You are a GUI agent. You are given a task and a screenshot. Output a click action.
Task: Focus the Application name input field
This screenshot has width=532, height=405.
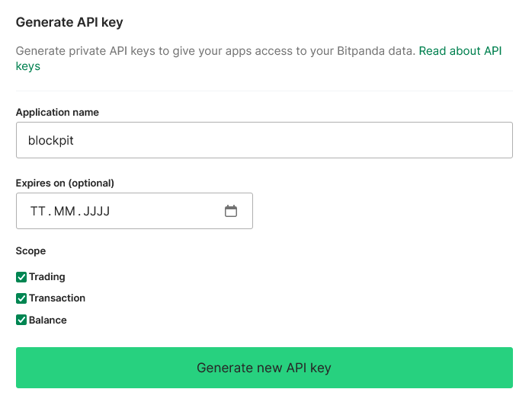264,140
